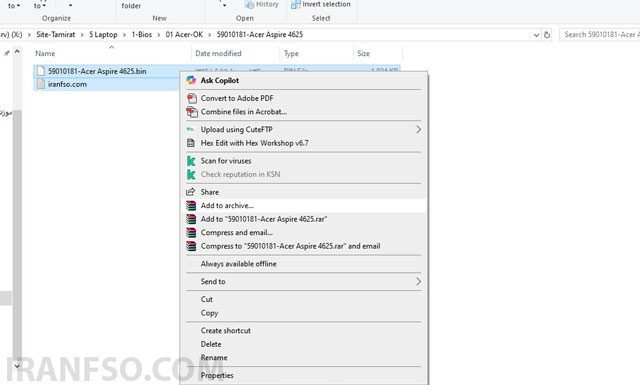Image resolution: width=640 pixels, height=385 pixels.
Task: Click the Search 59010181-Acer field
Action: (x=599, y=35)
